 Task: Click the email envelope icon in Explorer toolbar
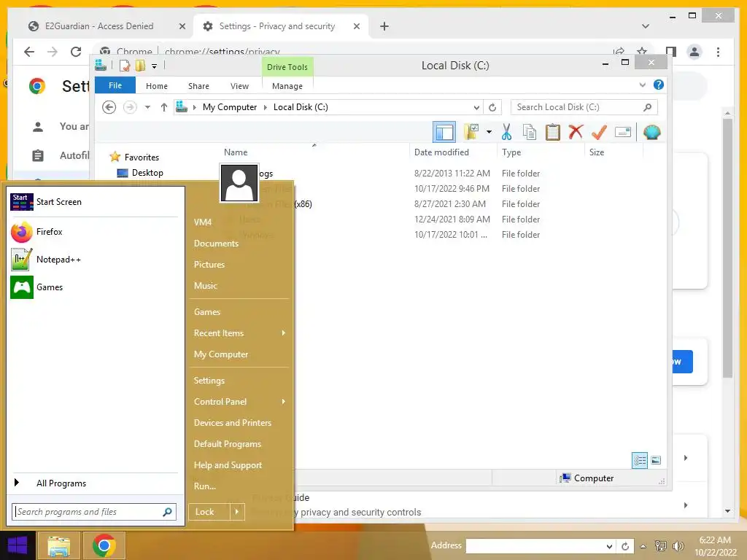tap(623, 132)
